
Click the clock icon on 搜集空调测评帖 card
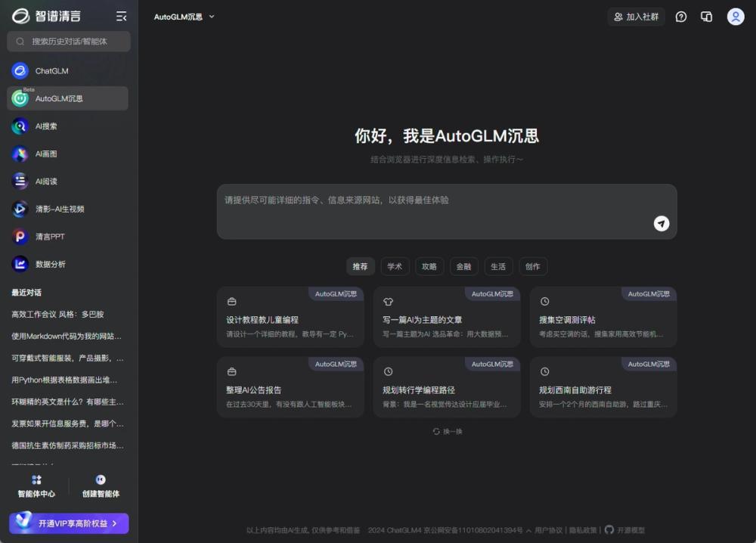pyautogui.click(x=544, y=302)
